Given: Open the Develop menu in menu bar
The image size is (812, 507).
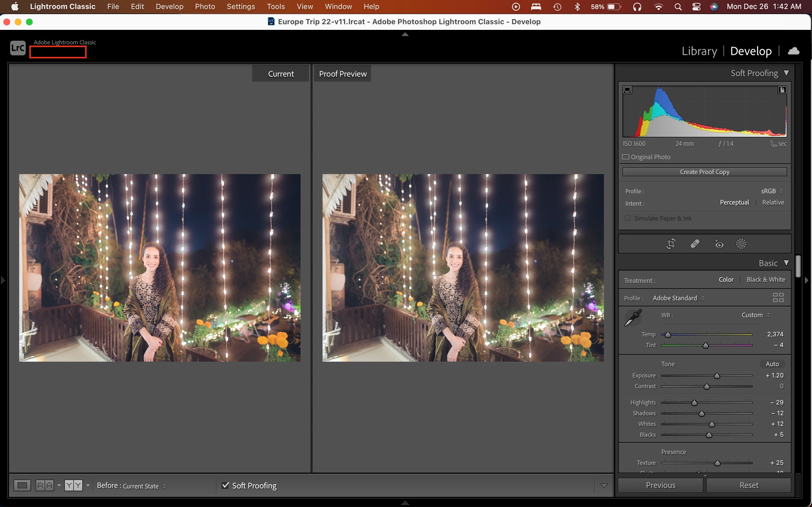Looking at the screenshot, I should (x=169, y=6).
